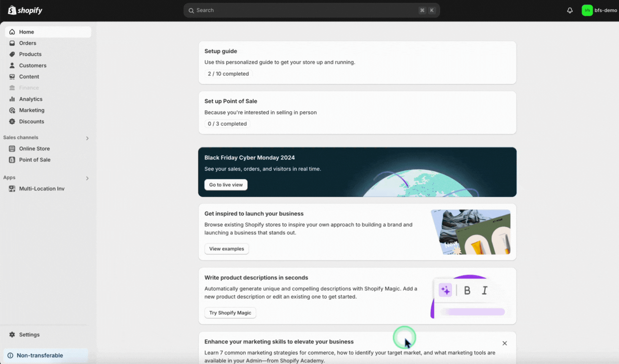Open the Setup guide card

(x=357, y=62)
